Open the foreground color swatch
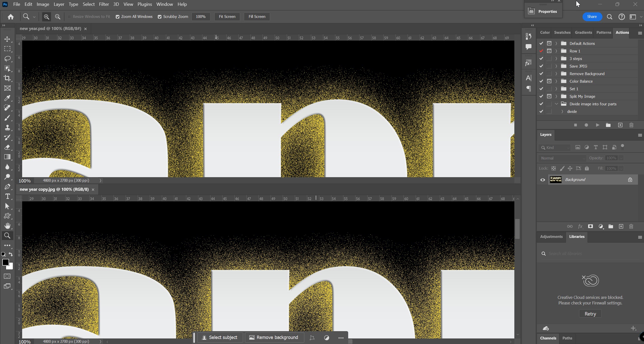644x344 pixels. point(6,262)
